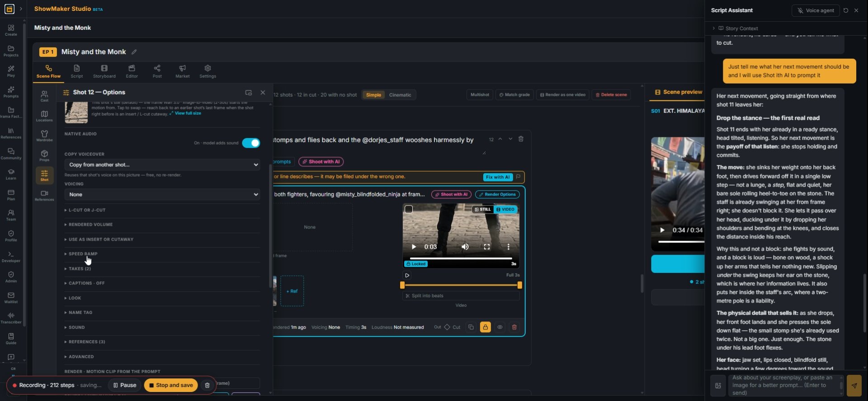Open the Wardrobe panel icon
Viewport: 868px width, 401px height.
coord(44,135)
